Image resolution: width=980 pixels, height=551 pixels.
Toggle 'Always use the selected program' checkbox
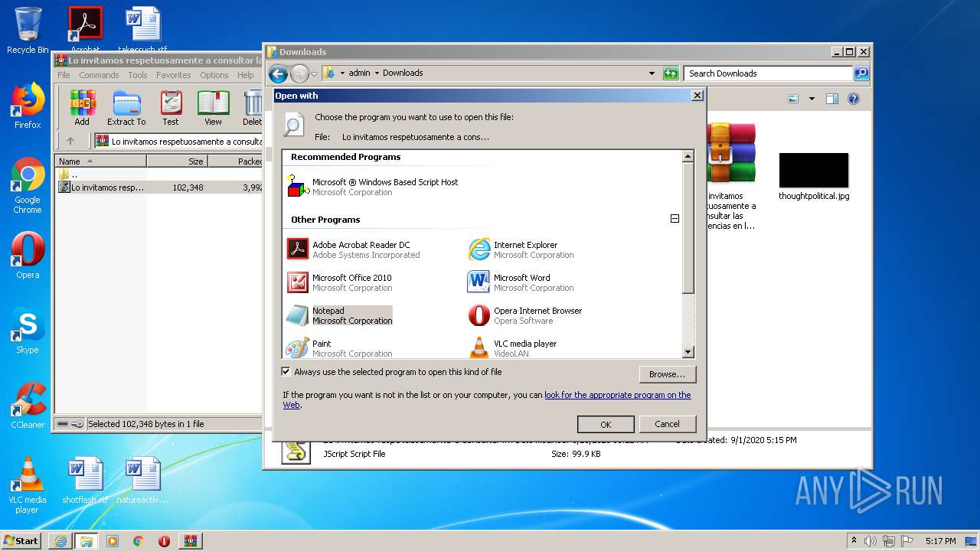(x=286, y=372)
